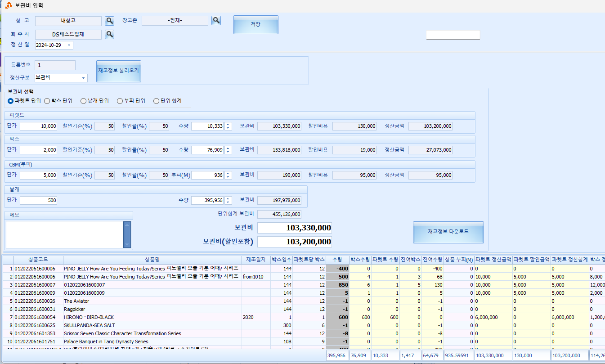Click the 박스수량 column header
Viewport: 605px width, 364px height.
pos(360,260)
